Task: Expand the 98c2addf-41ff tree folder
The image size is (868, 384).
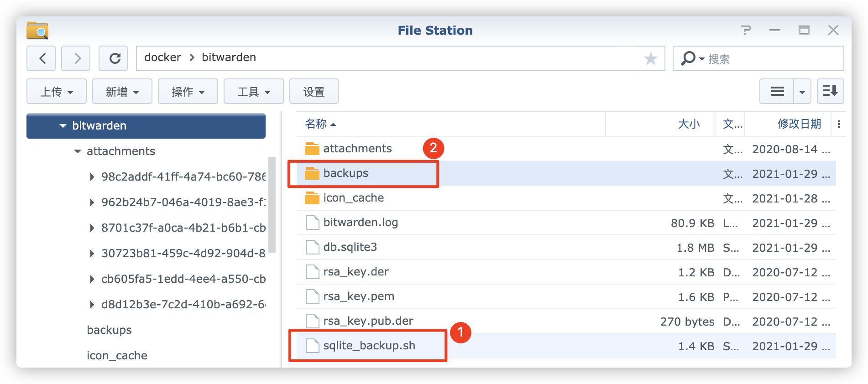Action: [x=92, y=177]
